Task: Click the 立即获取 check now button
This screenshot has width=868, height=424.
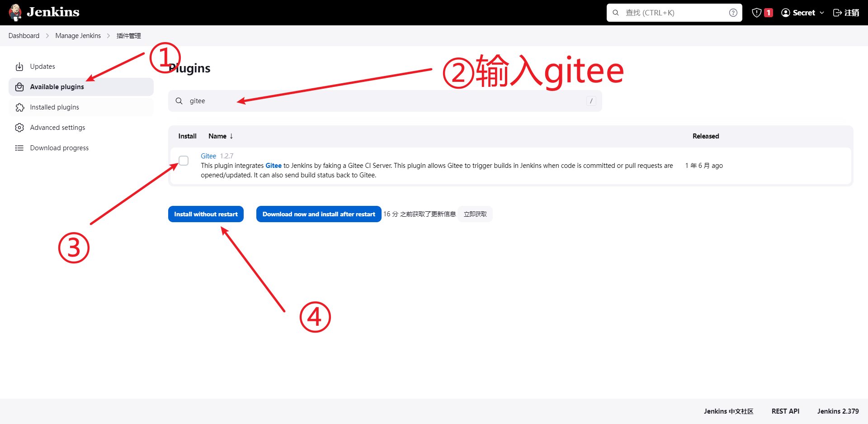Action: [x=475, y=214]
